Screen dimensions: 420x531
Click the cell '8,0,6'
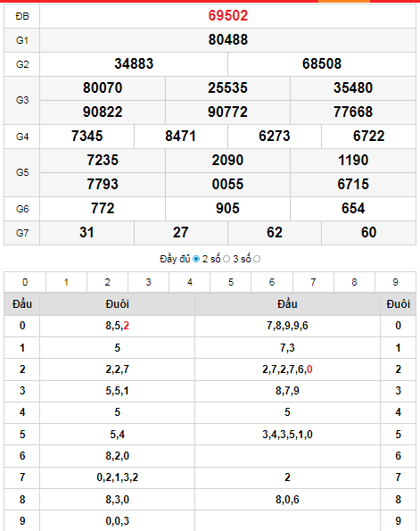pos(287,500)
